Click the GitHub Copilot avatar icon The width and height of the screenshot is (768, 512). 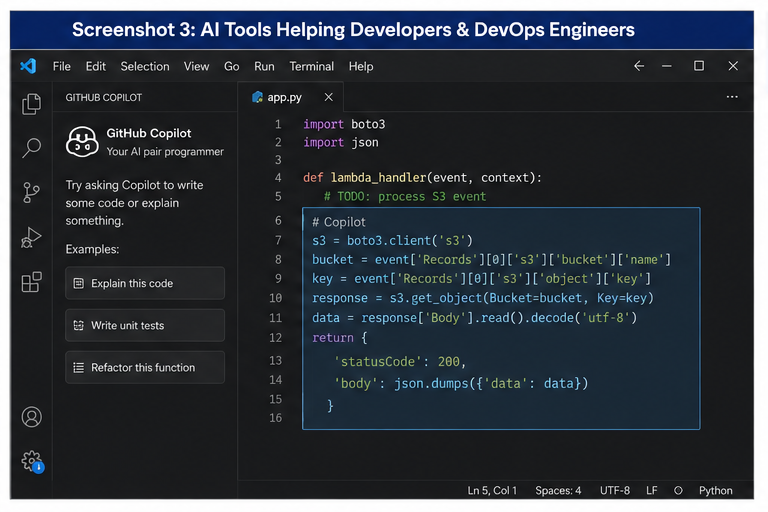click(x=82, y=142)
